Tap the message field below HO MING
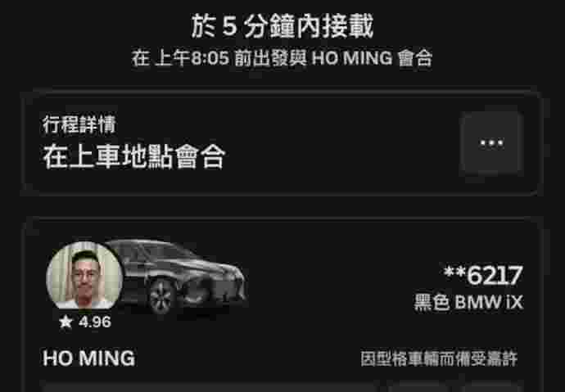Image resolution: width=565 pixels, height=392 pixels. pyautogui.click(x=209, y=388)
